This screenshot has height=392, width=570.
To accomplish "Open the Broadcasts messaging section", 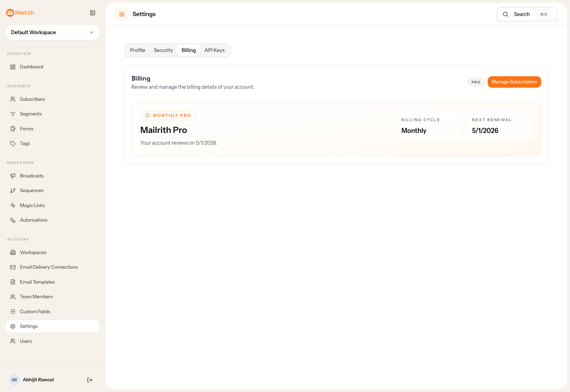I will coord(32,175).
